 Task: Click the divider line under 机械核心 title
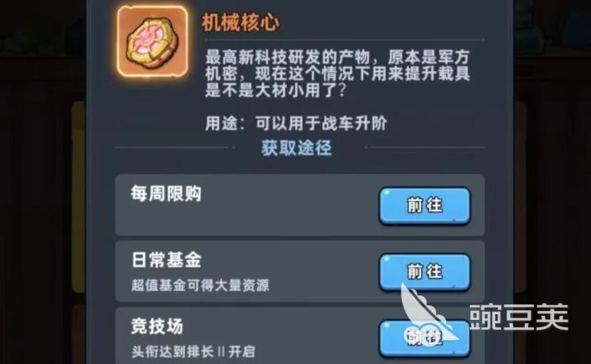click(345, 39)
